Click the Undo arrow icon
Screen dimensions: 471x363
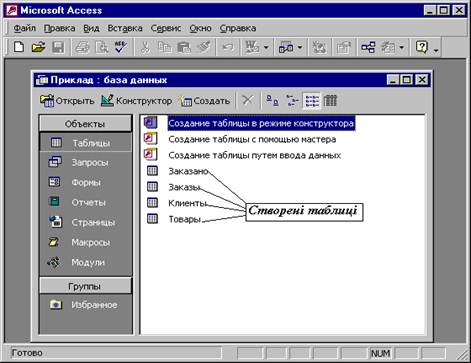pyautogui.click(x=228, y=47)
